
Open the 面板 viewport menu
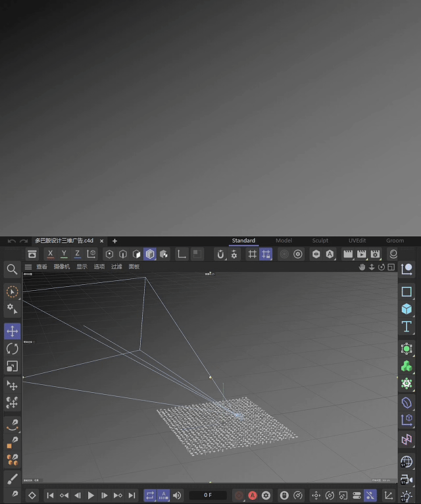(x=134, y=266)
